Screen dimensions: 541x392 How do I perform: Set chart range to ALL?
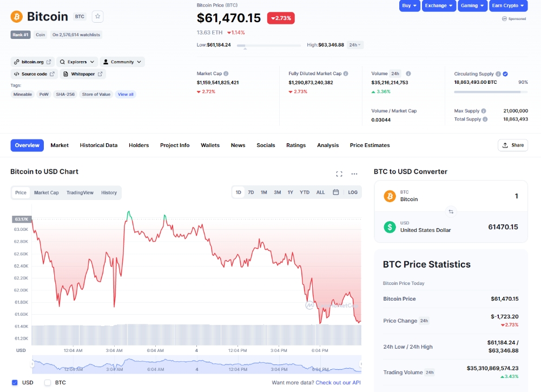[x=320, y=192]
